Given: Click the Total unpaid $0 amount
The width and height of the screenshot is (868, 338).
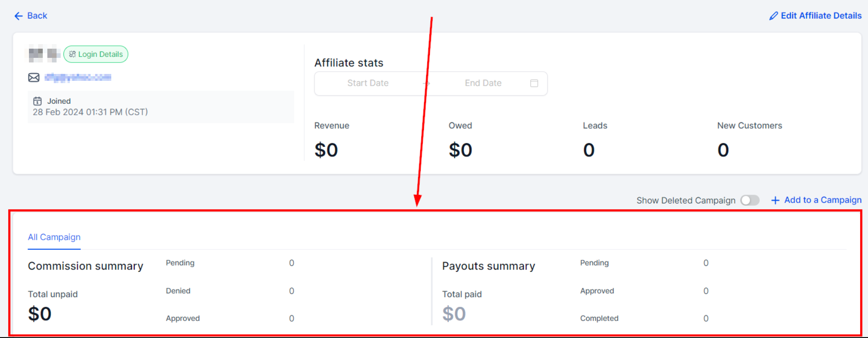Looking at the screenshot, I should pyautogui.click(x=40, y=314).
